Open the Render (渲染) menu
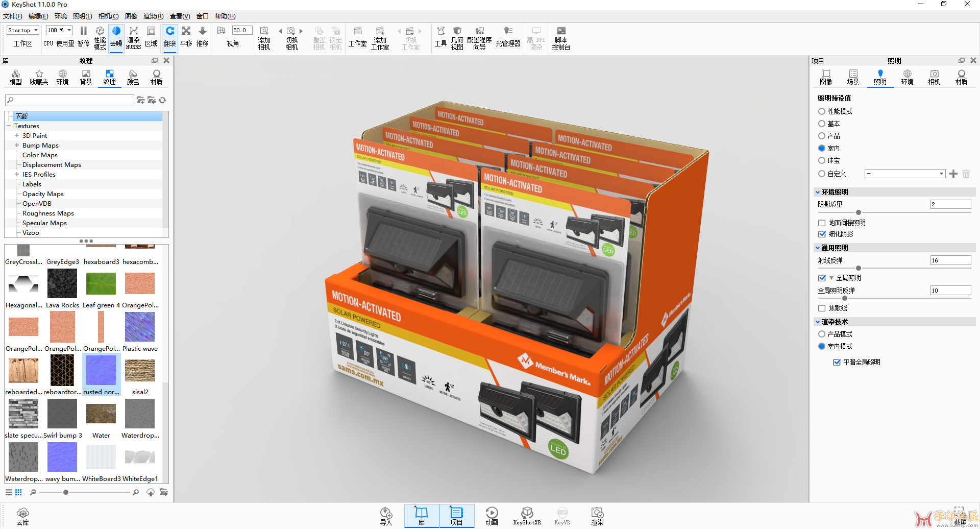Viewport: 980px width, 529px height. click(x=153, y=16)
